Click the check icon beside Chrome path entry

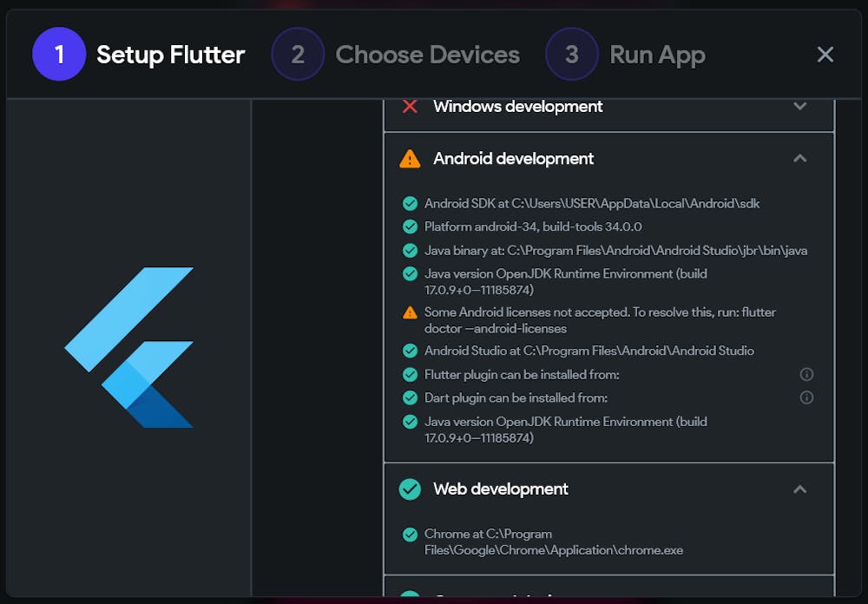pyautogui.click(x=410, y=535)
